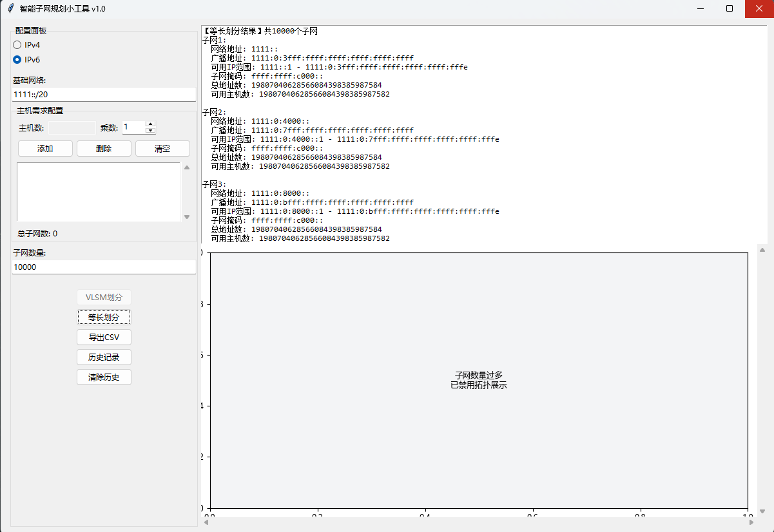This screenshot has width=774, height=532.
Task: Select the IPv6 radio button
Action: [27, 60]
